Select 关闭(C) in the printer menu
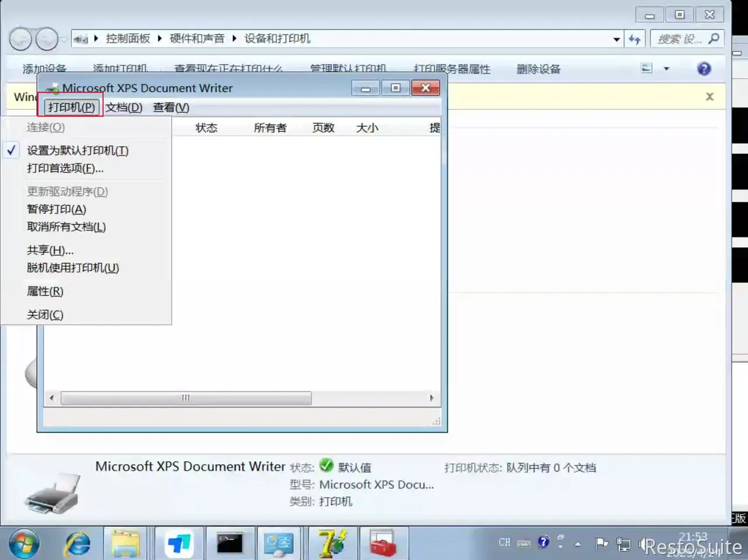Image resolution: width=748 pixels, height=560 pixels. pos(45,314)
